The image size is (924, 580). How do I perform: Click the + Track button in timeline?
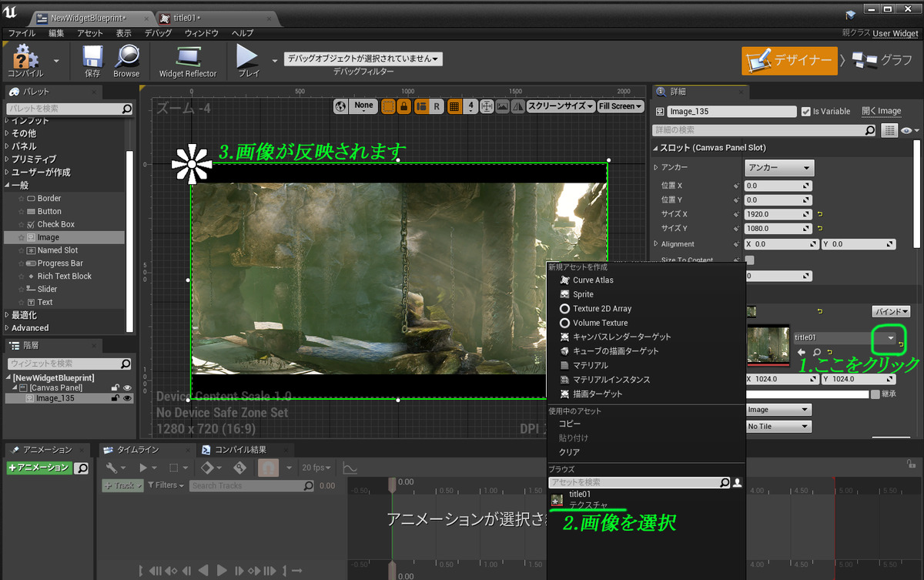click(122, 485)
